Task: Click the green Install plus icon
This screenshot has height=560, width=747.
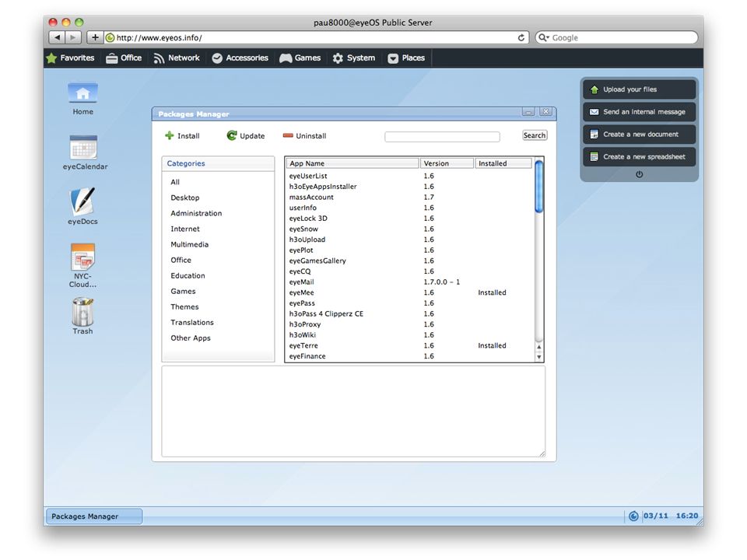Action: 169,135
